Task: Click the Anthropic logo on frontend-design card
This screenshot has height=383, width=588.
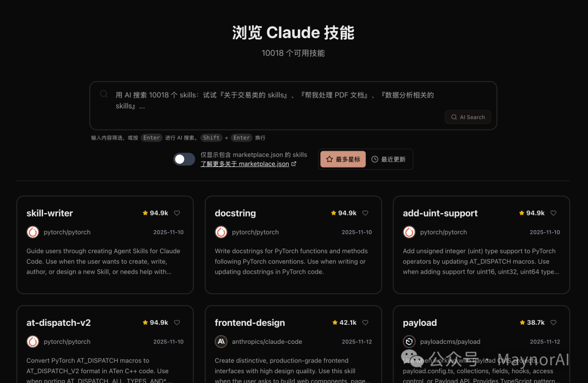Action: pos(221,342)
